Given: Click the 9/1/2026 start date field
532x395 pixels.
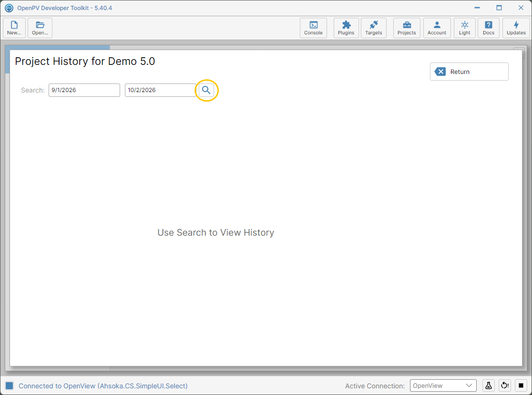Looking at the screenshot, I should (x=84, y=90).
